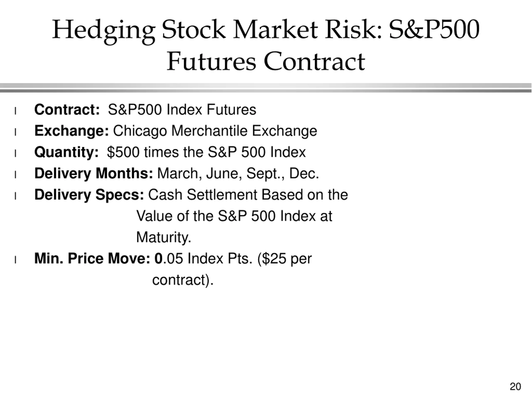Click the bullet marker beside 'Contract:'
This screenshot has width=532, height=399.
15,111
